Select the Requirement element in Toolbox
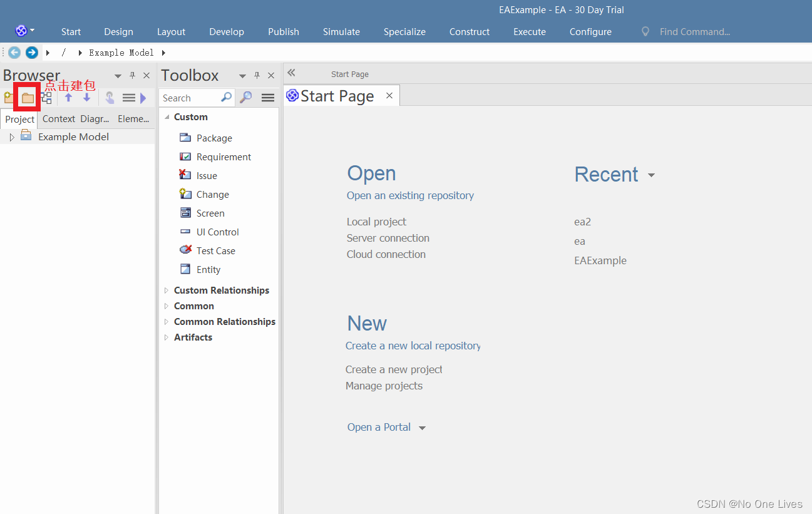Image resolution: width=812 pixels, height=514 pixels. (x=215, y=157)
